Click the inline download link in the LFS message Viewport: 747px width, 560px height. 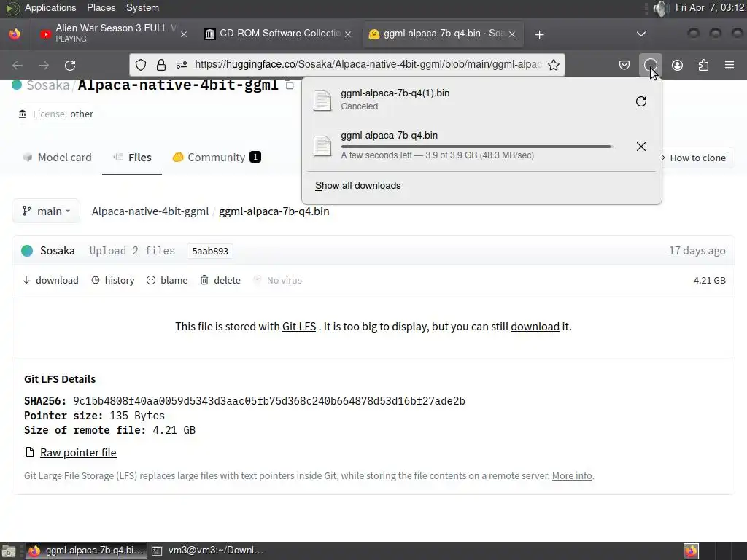coord(535,327)
